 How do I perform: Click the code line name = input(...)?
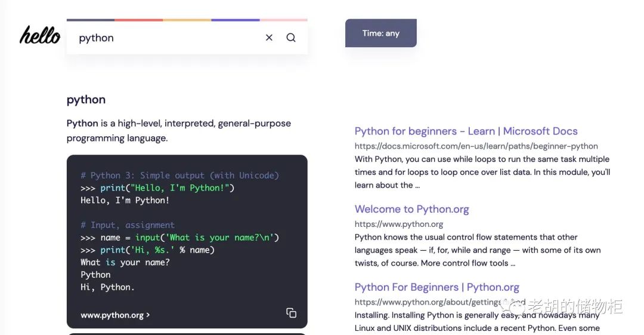click(179, 238)
